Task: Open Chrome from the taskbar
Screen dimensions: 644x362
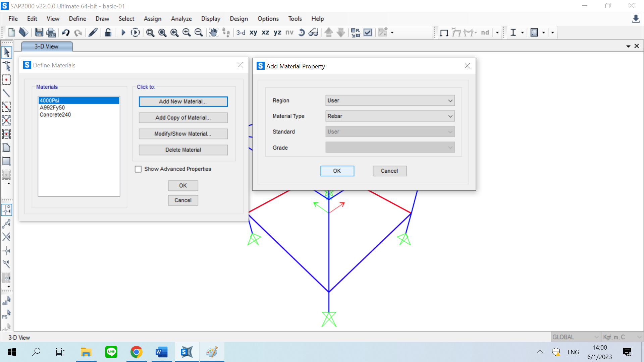Action: [136, 352]
